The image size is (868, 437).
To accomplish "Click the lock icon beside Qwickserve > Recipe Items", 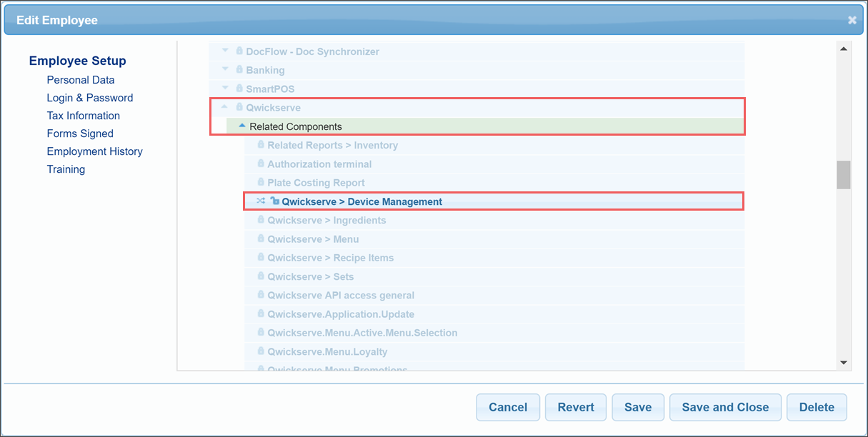I will pos(261,258).
